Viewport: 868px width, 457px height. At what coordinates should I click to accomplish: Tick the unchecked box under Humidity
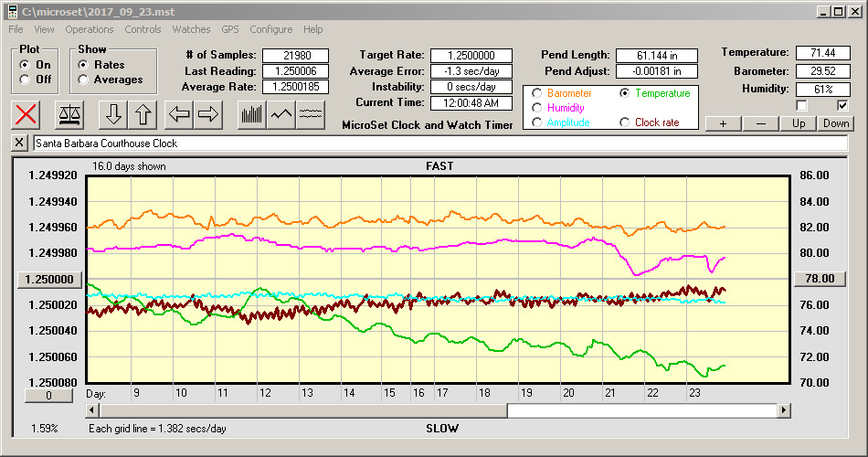click(801, 105)
